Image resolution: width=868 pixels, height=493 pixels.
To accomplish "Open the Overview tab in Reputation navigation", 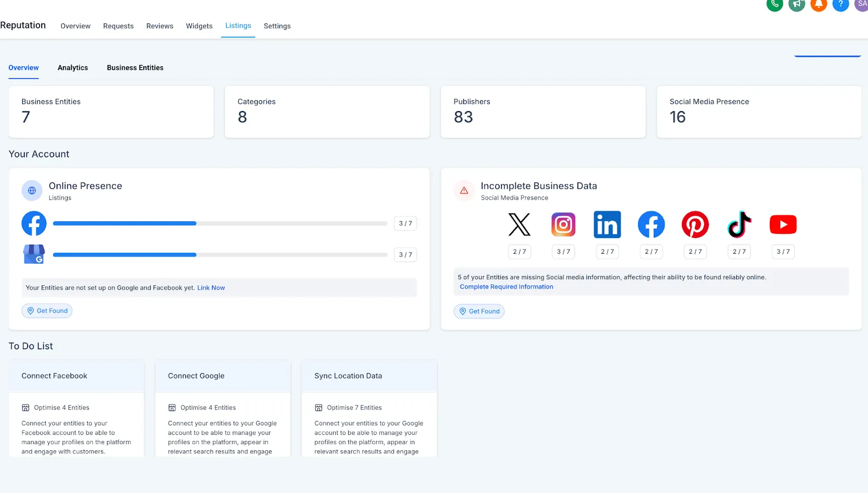I will (75, 26).
